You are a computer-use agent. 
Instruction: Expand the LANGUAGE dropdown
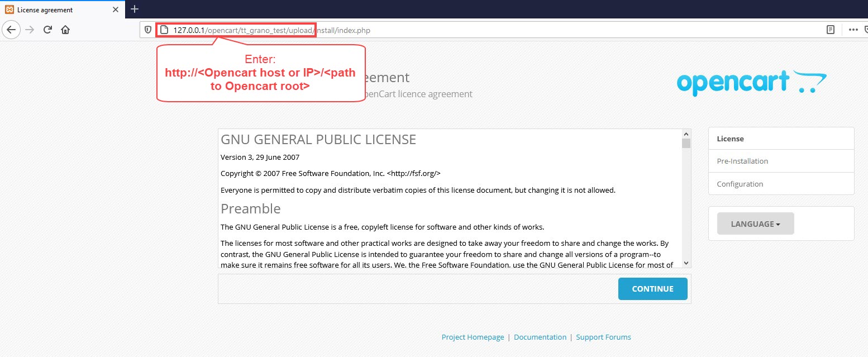tap(755, 223)
